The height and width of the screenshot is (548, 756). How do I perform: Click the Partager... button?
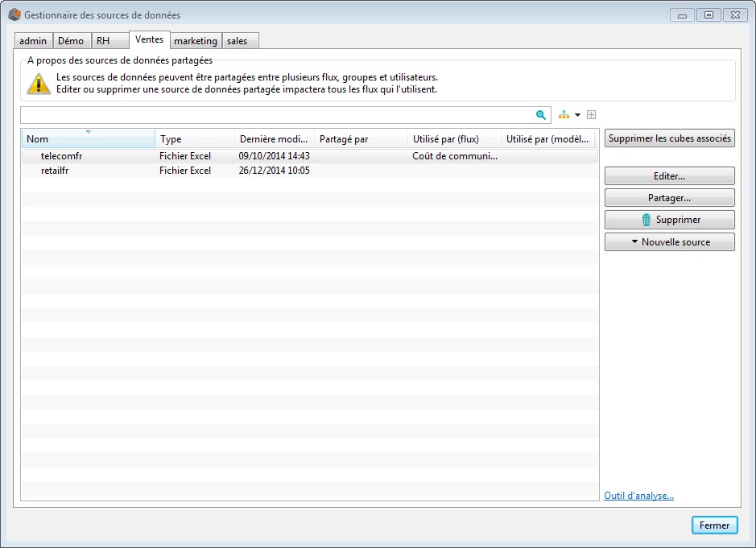click(669, 198)
